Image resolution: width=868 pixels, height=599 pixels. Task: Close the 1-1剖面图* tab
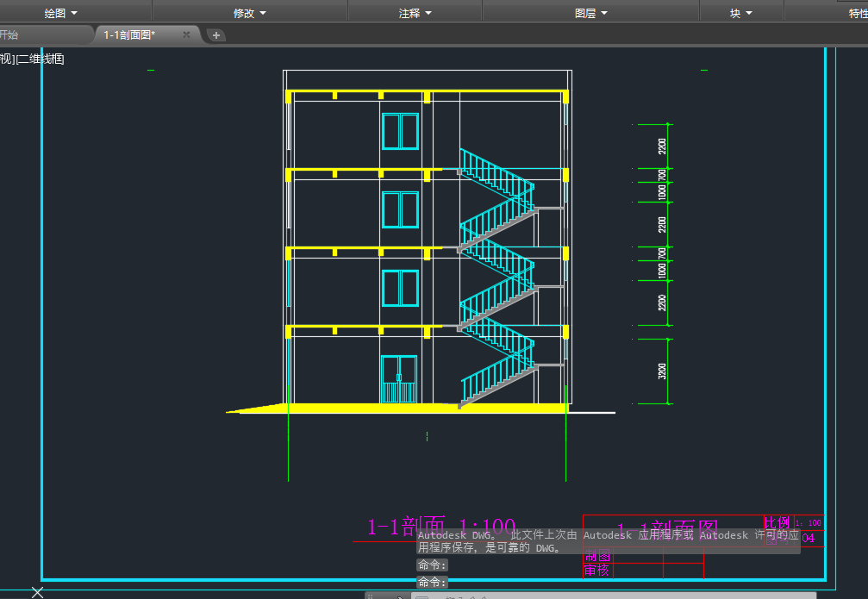click(x=186, y=34)
